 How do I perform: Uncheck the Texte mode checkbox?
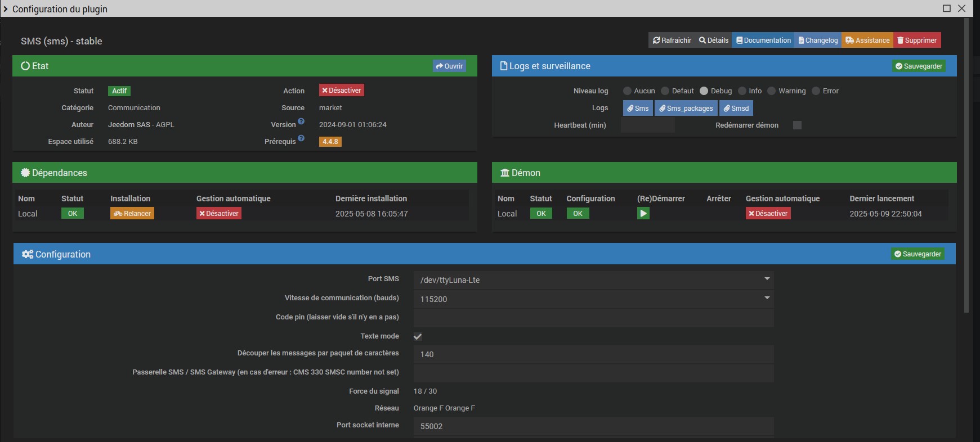click(x=418, y=337)
